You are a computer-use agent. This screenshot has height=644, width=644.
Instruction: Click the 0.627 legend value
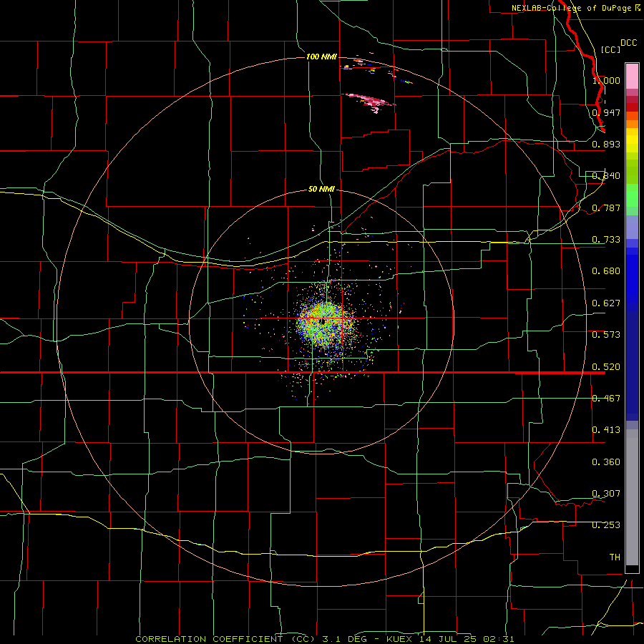pos(606,303)
